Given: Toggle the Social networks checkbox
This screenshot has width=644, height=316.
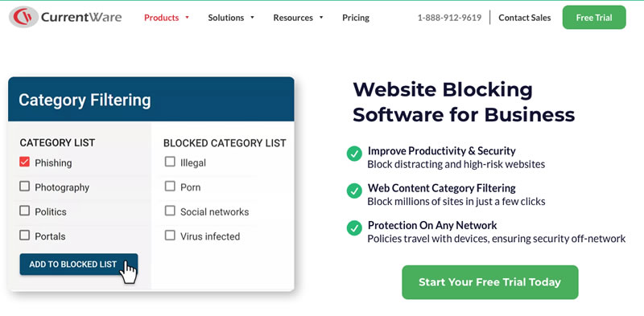Looking at the screenshot, I should pos(170,211).
